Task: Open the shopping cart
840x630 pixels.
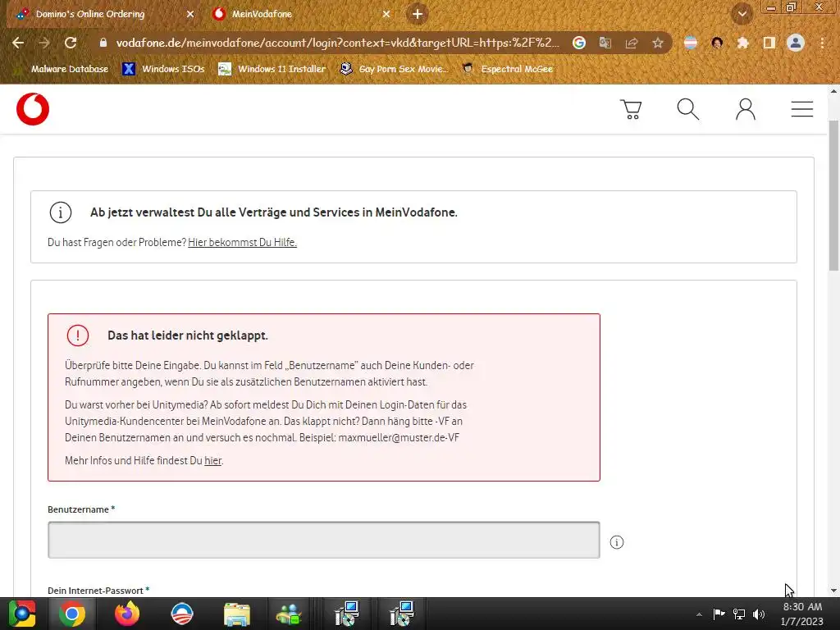Action: [631, 109]
